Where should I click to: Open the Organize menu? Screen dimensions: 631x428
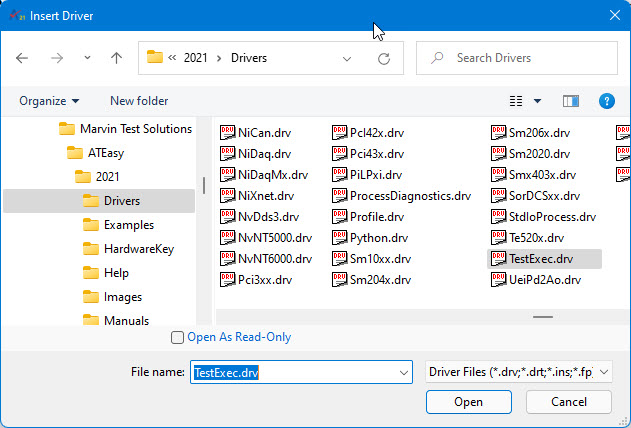point(49,101)
